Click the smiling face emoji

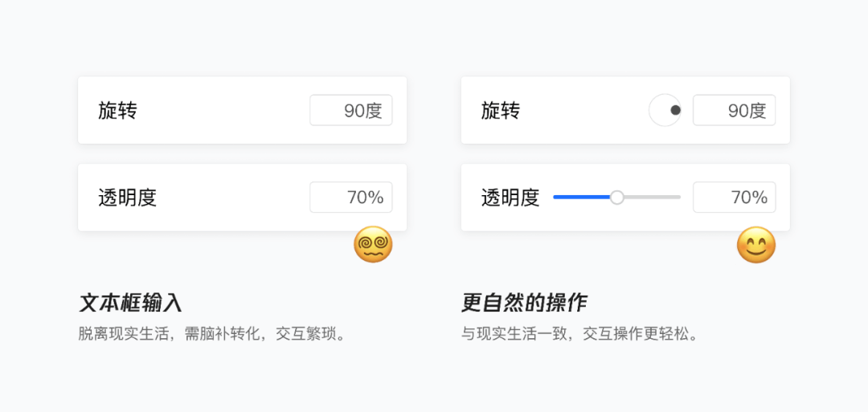(756, 244)
